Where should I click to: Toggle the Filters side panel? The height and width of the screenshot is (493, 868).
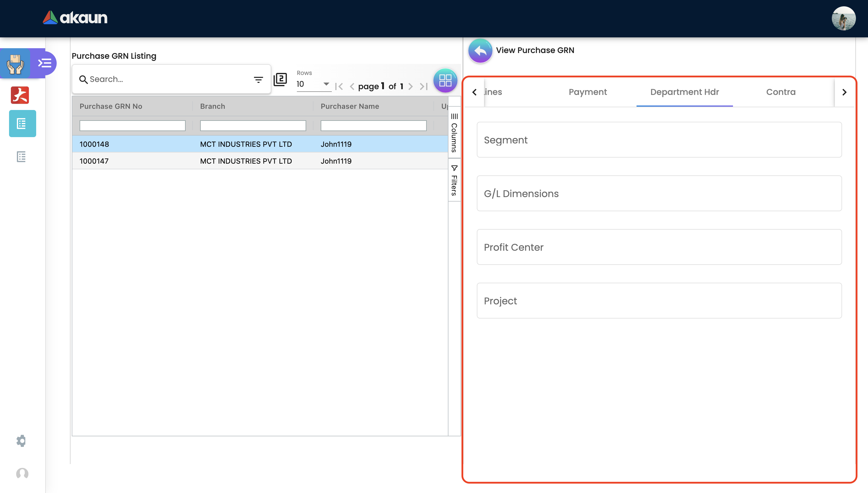pyautogui.click(x=454, y=181)
